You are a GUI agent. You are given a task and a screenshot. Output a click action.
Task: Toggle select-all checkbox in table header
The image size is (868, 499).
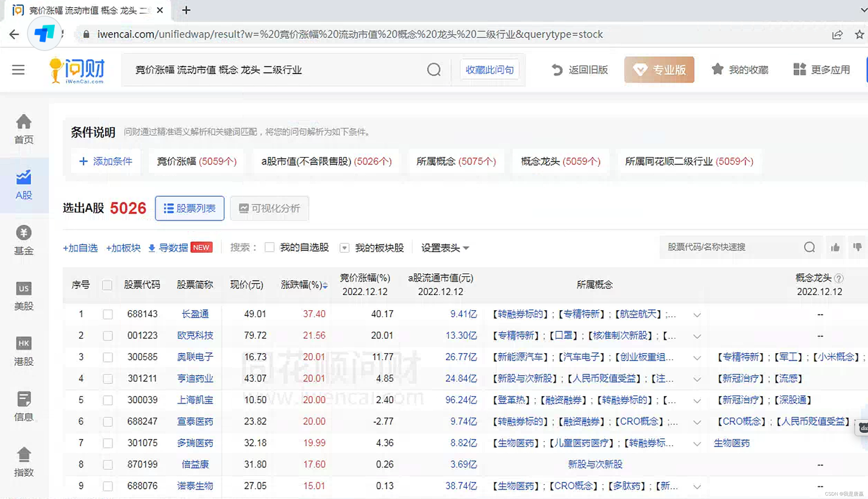click(107, 285)
